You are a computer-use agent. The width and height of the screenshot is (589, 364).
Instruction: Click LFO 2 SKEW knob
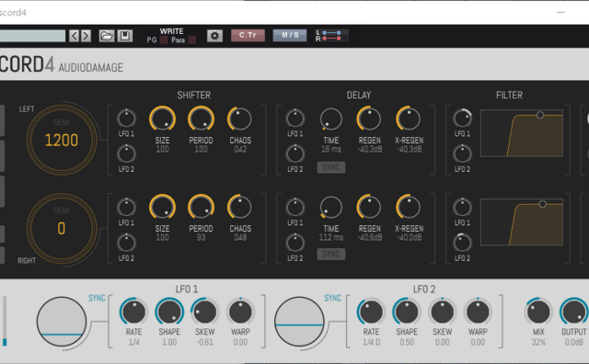[x=442, y=312]
